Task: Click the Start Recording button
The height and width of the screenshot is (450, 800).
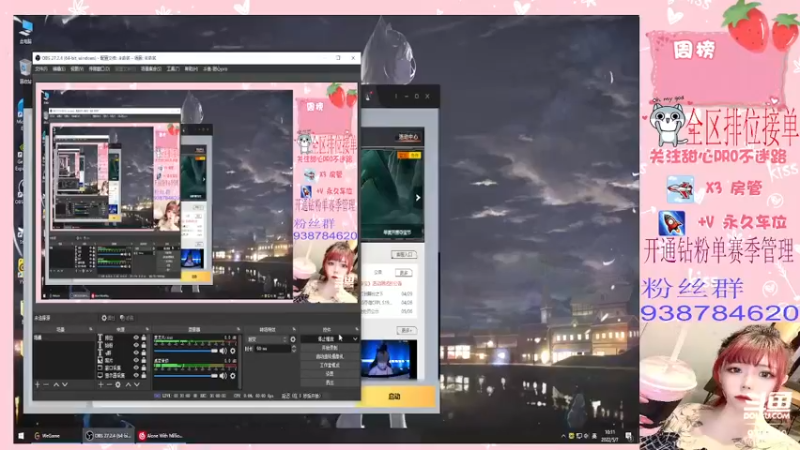Action: pyautogui.click(x=330, y=347)
